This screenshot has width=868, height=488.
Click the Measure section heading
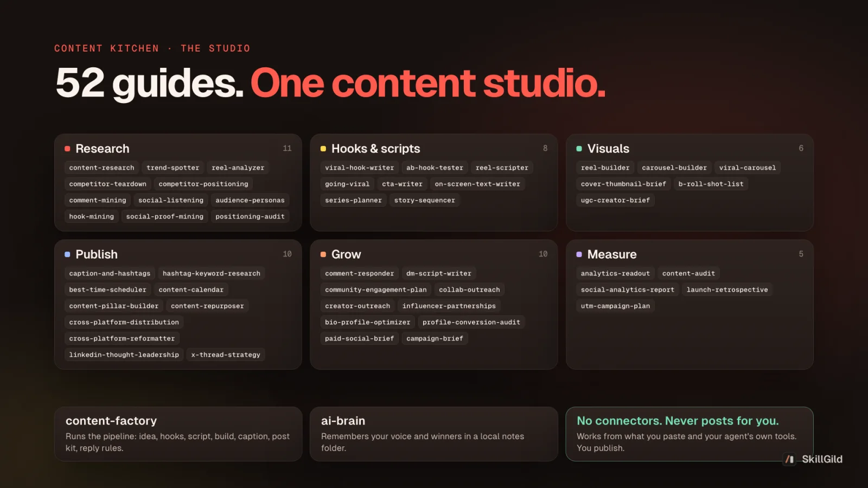click(x=612, y=254)
